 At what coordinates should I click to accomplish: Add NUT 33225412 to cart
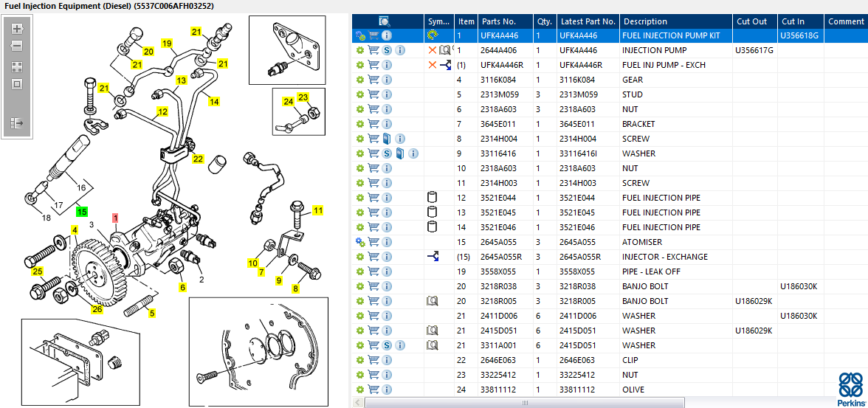373,375
